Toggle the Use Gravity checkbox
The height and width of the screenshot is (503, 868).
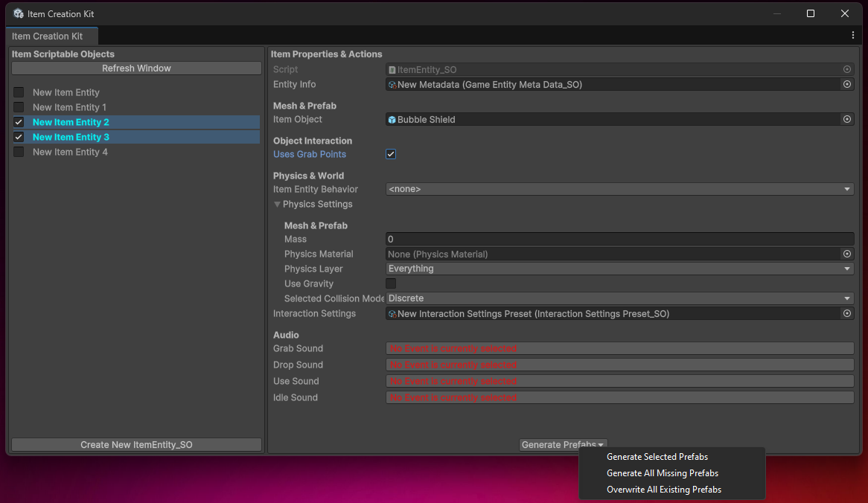click(390, 283)
